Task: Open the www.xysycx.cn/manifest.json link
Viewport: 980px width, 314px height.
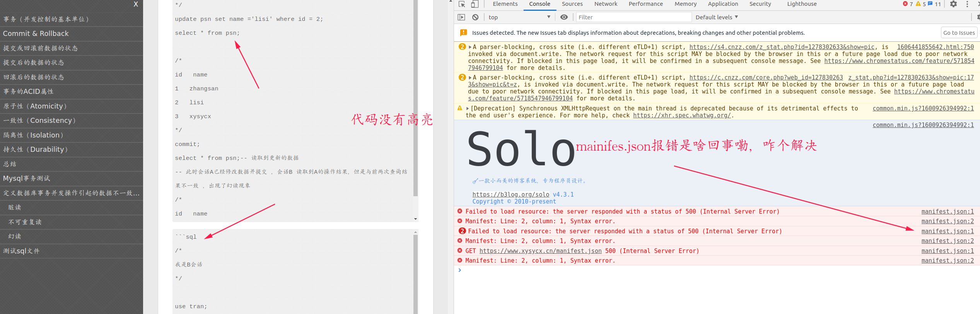Action: 540,251
